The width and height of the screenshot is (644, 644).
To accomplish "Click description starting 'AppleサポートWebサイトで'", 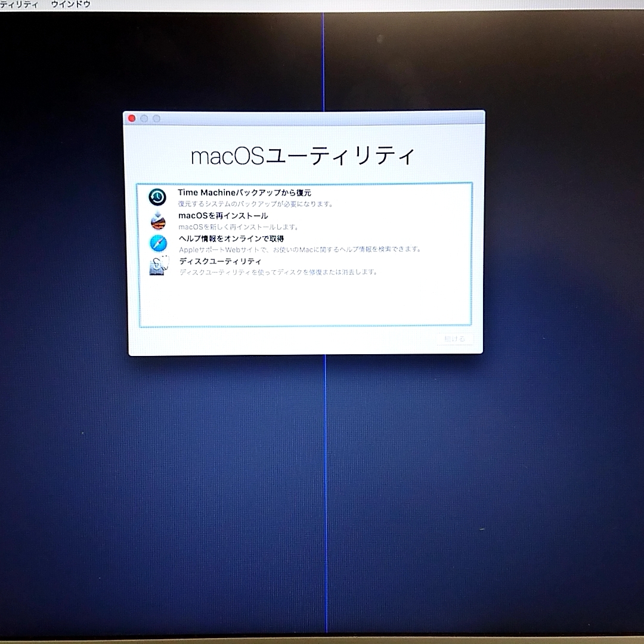I will [300, 249].
